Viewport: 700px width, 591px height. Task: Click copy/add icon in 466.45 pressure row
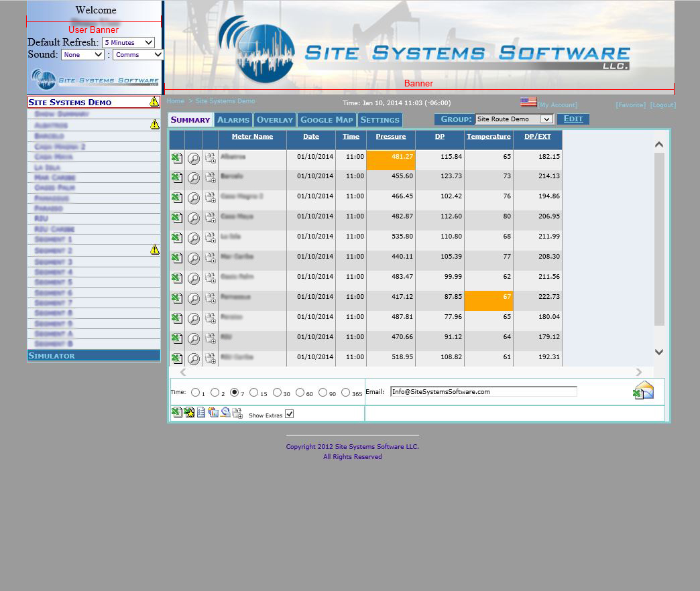point(211,198)
